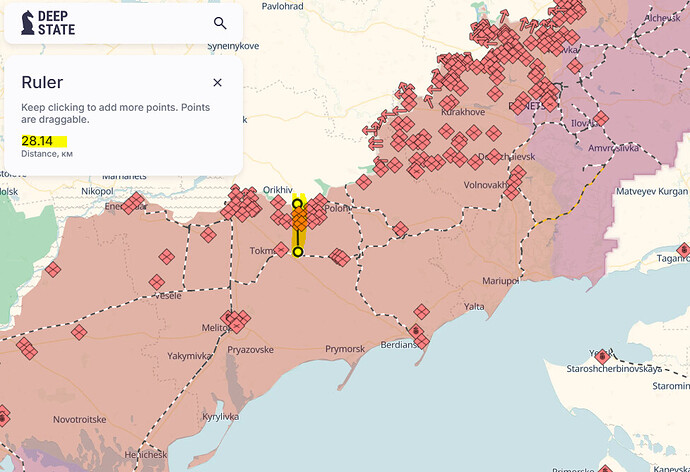Close the Ruler panel
The height and width of the screenshot is (472, 690).
tap(217, 83)
